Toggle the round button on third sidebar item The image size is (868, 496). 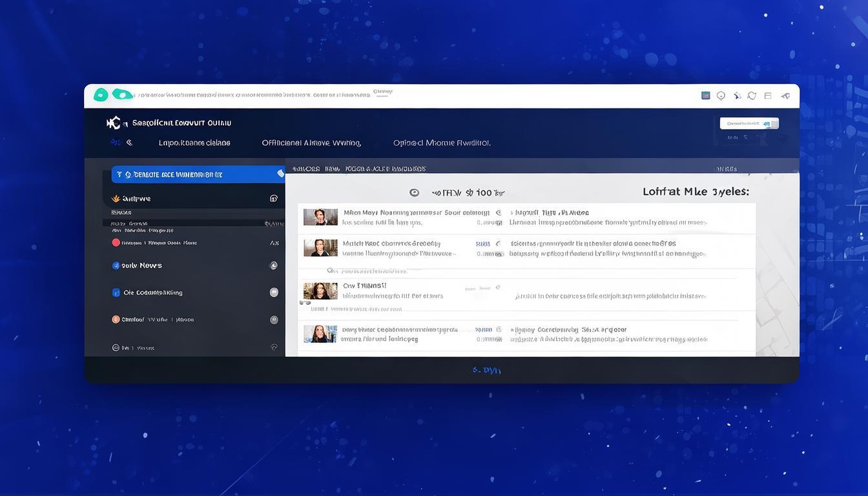click(274, 293)
